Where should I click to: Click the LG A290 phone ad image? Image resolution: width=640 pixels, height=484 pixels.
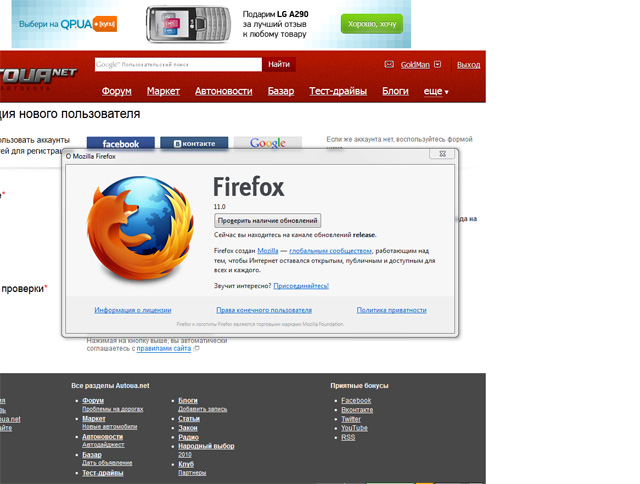coord(184,25)
